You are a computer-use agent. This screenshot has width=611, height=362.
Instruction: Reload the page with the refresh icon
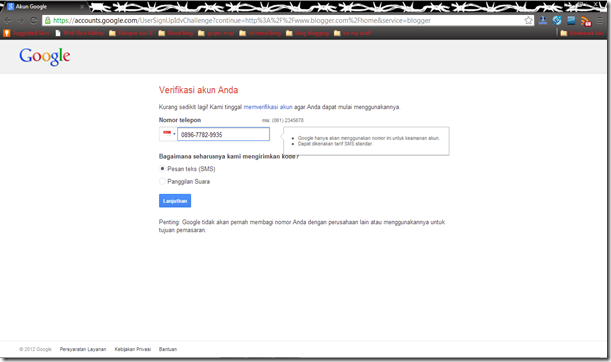click(x=34, y=20)
